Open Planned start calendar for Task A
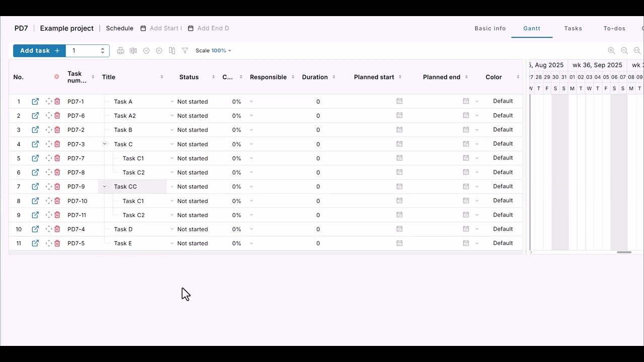The height and width of the screenshot is (362, 644). [399, 102]
